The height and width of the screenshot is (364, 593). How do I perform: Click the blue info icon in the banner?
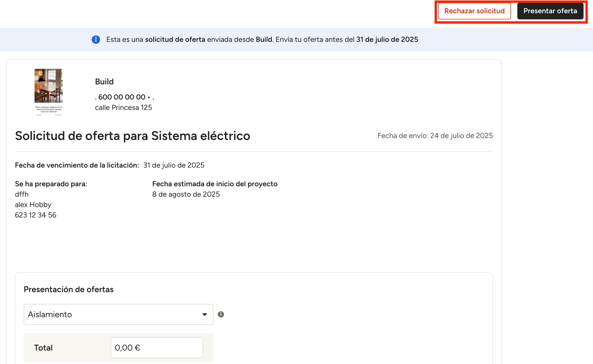[96, 39]
